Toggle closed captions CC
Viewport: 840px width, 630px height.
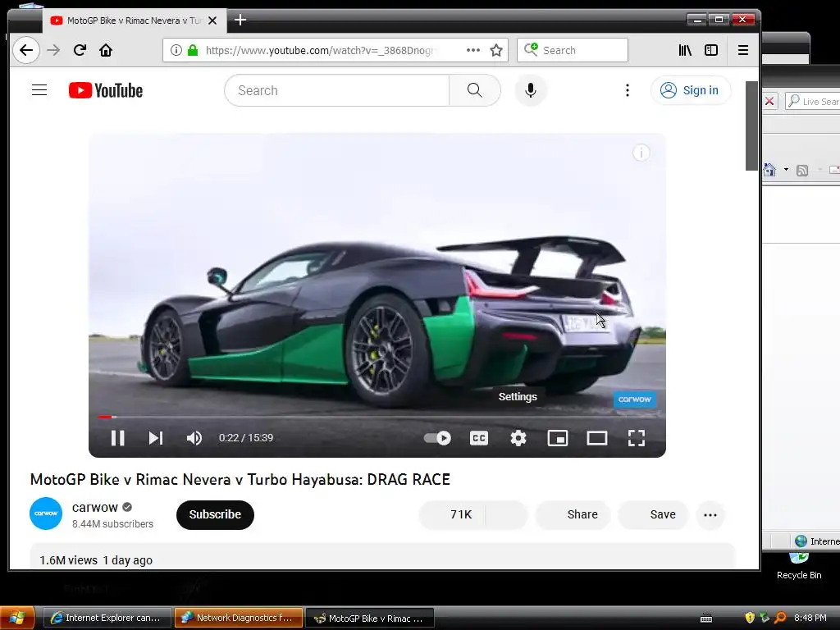tap(479, 438)
